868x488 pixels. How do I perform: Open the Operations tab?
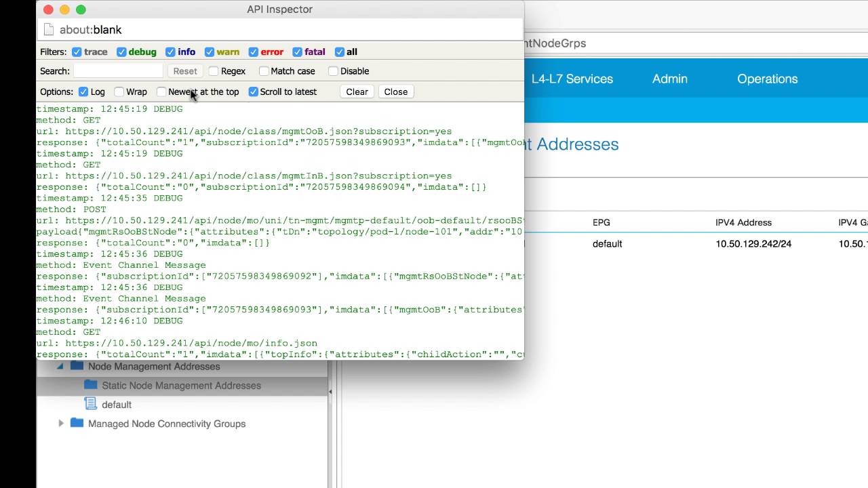(768, 79)
